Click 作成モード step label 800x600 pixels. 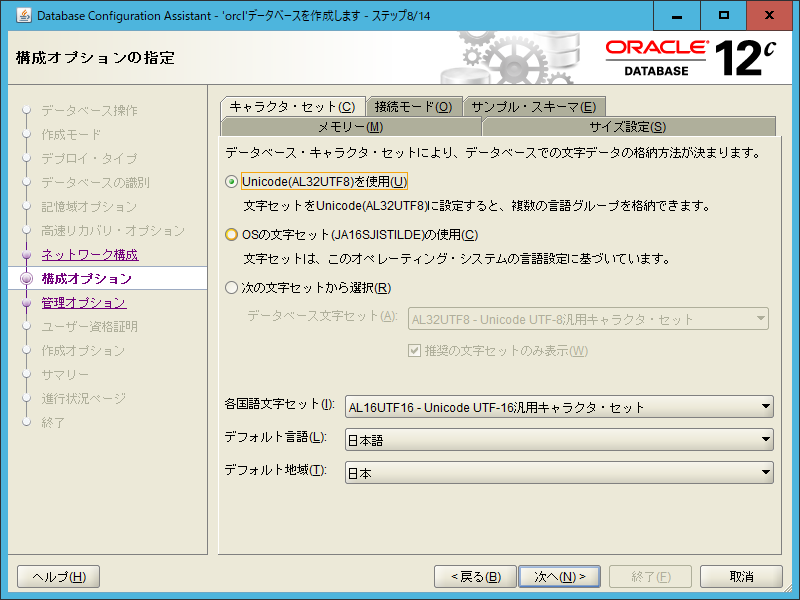[71, 134]
